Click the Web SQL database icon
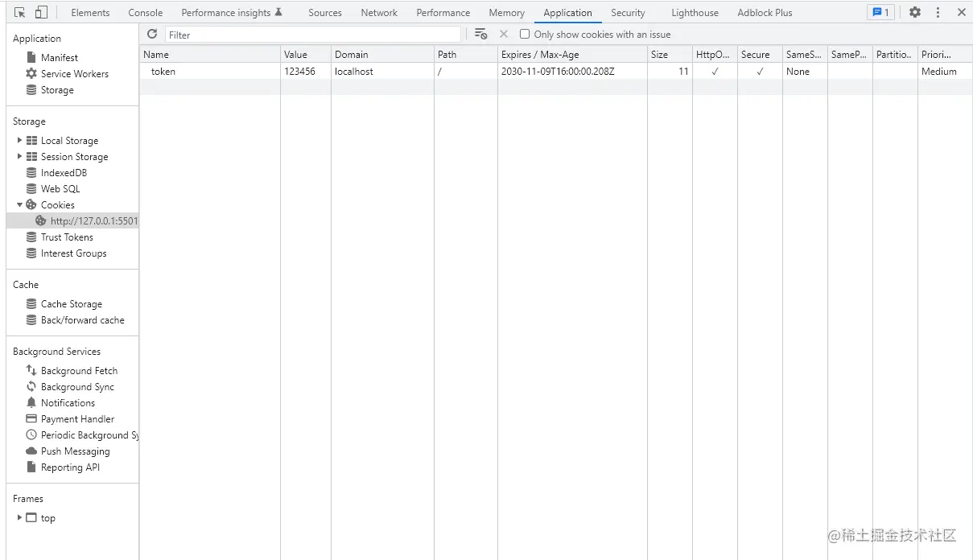Screen dimensions: 973x560 (31, 188)
